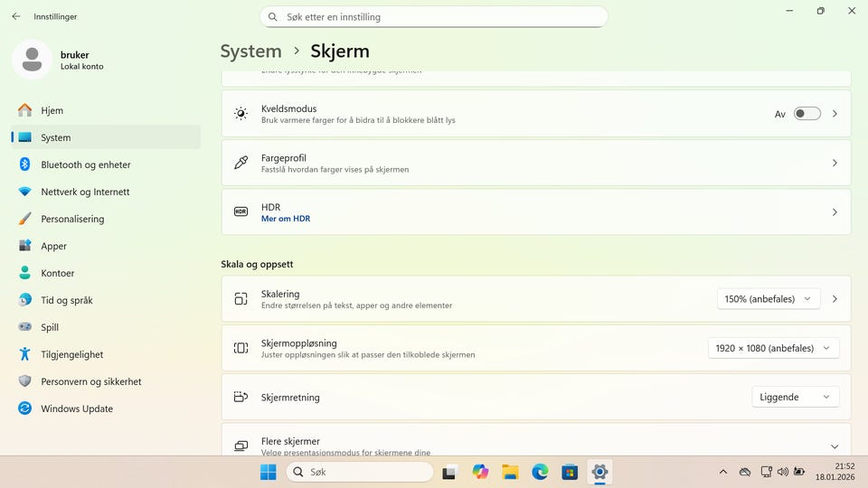The width and height of the screenshot is (868, 488).
Task: Expand the Flere skjermer section
Action: tap(835, 446)
